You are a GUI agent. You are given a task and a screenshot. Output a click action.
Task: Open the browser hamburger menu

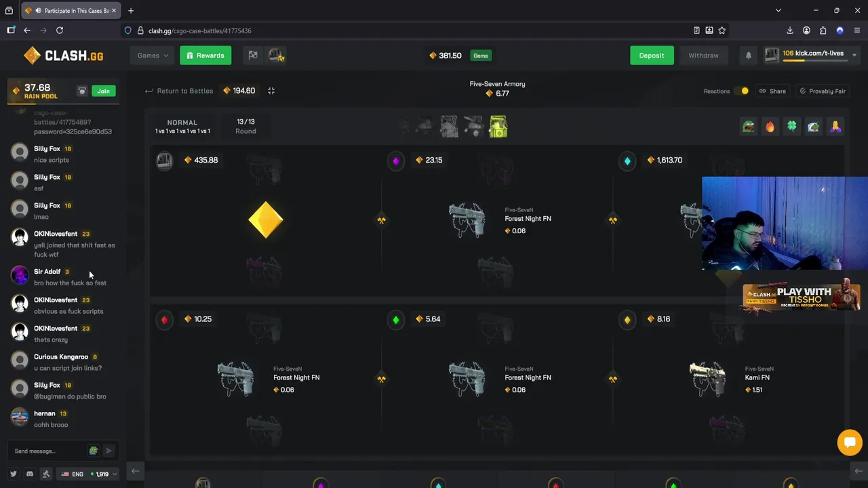(856, 30)
